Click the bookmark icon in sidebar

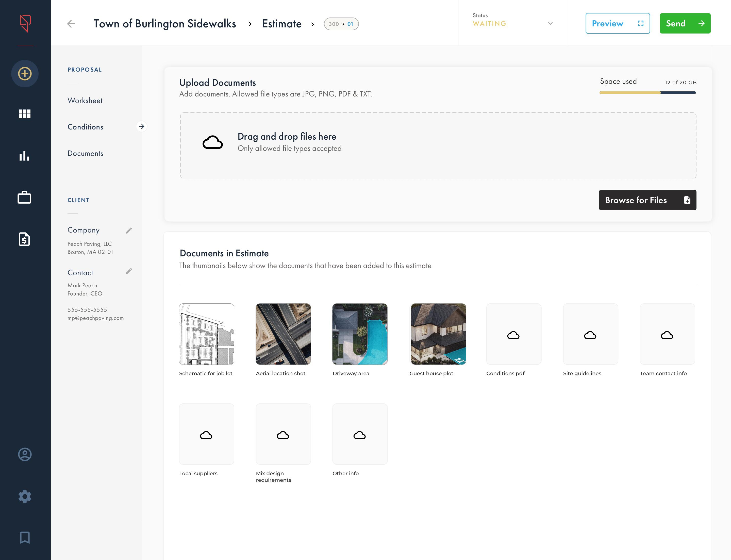25,538
